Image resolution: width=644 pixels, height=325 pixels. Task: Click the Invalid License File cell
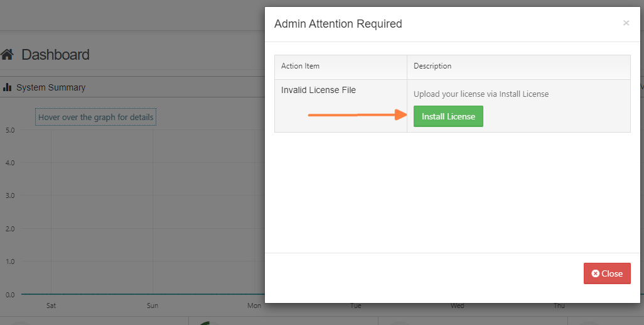click(x=318, y=90)
